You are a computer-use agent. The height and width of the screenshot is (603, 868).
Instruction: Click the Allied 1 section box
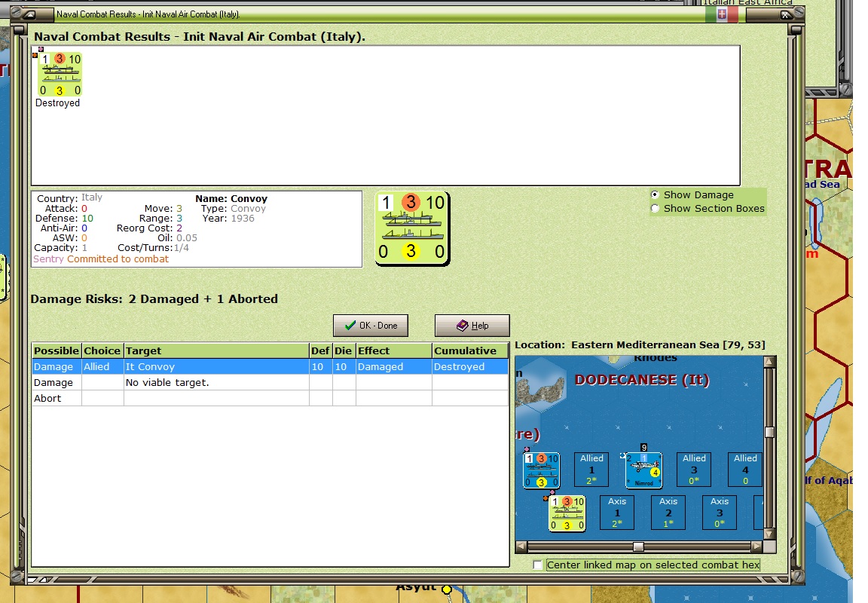tap(591, 470)
